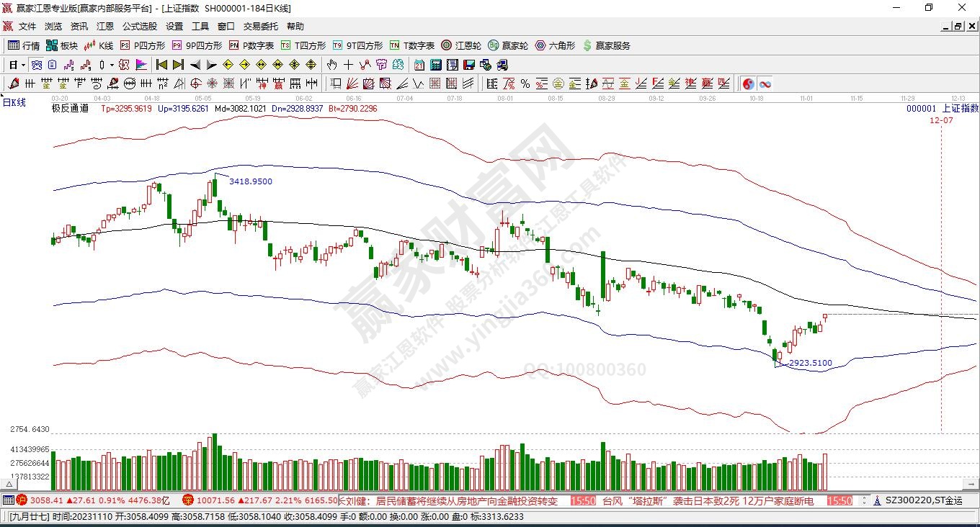Toggle the P四方形 square view
The width and height of the screenshot is (980, 527).
[x=143, y=45]
